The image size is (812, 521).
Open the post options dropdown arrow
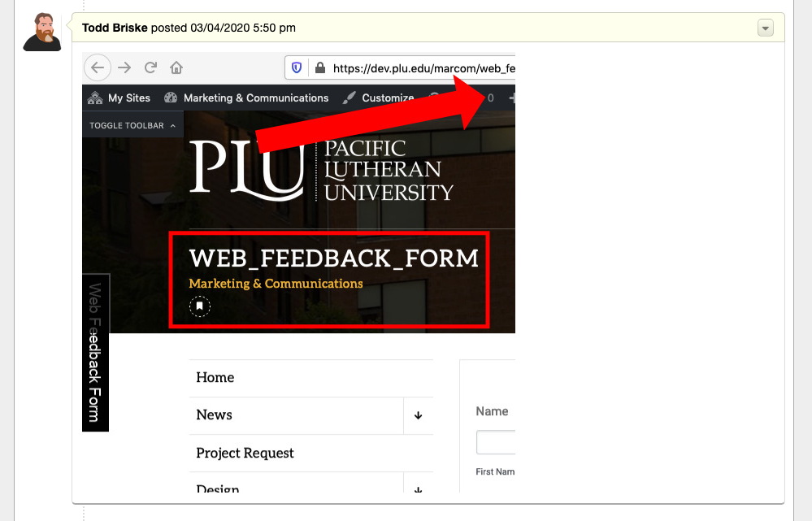coord(766,28)
